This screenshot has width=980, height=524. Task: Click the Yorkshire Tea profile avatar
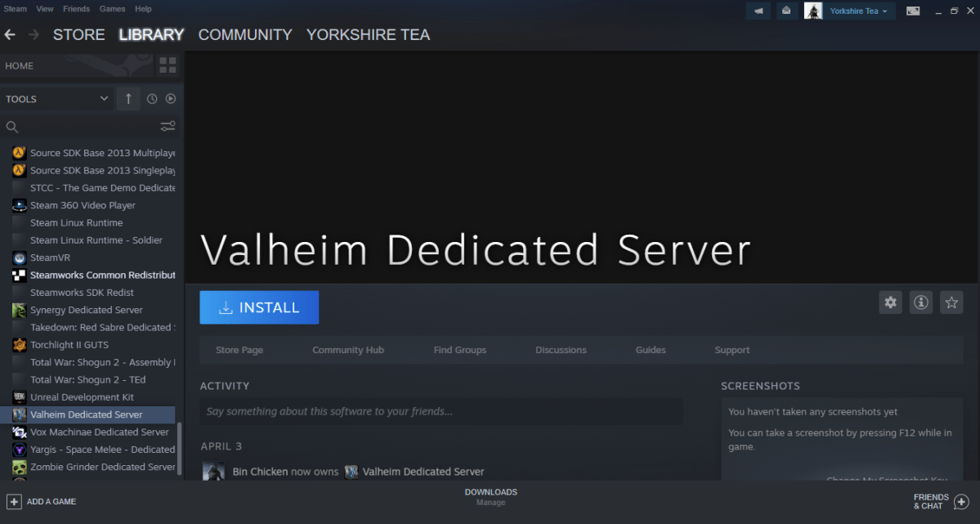(813, 11)
